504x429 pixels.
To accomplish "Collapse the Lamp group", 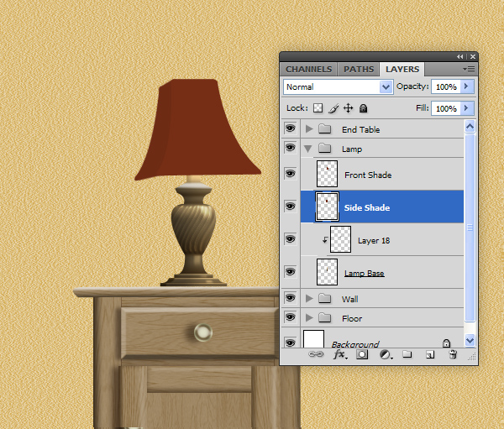I will [x=309, y=149].
